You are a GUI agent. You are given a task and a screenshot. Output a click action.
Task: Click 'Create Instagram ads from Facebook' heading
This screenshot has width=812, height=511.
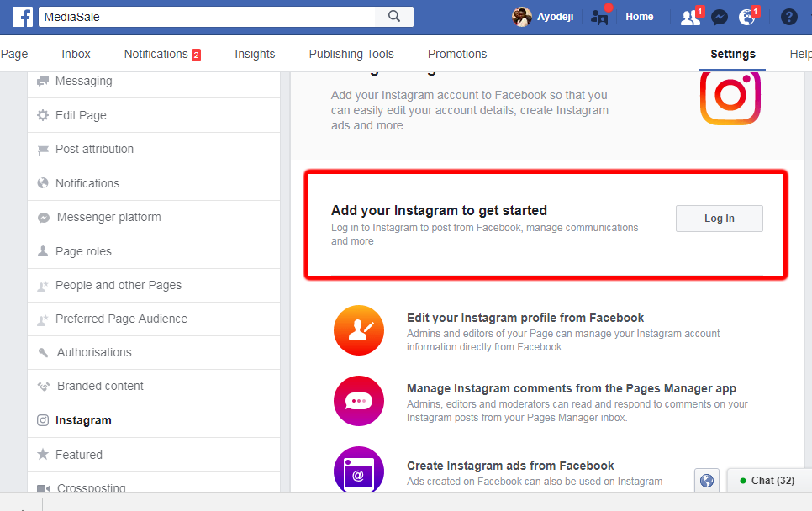coord(510,466)
